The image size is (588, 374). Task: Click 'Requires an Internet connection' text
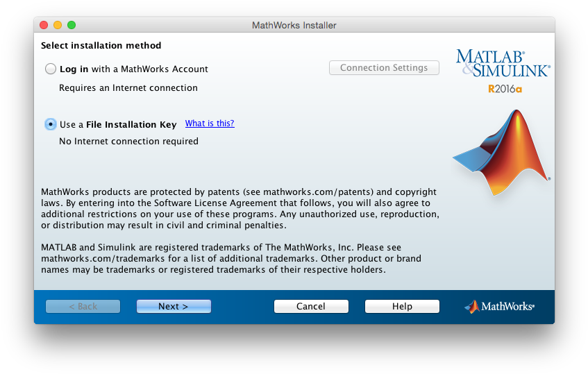(128, 87)
